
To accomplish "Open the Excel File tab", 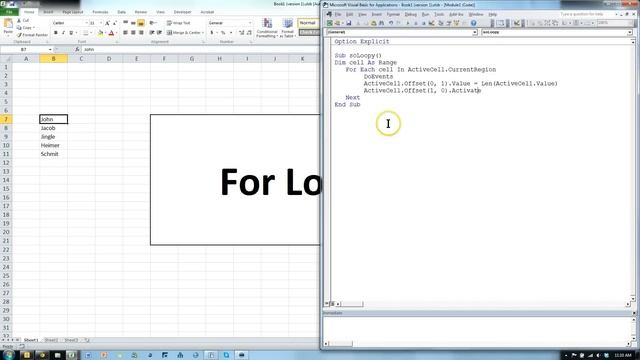I will [9, 12].
